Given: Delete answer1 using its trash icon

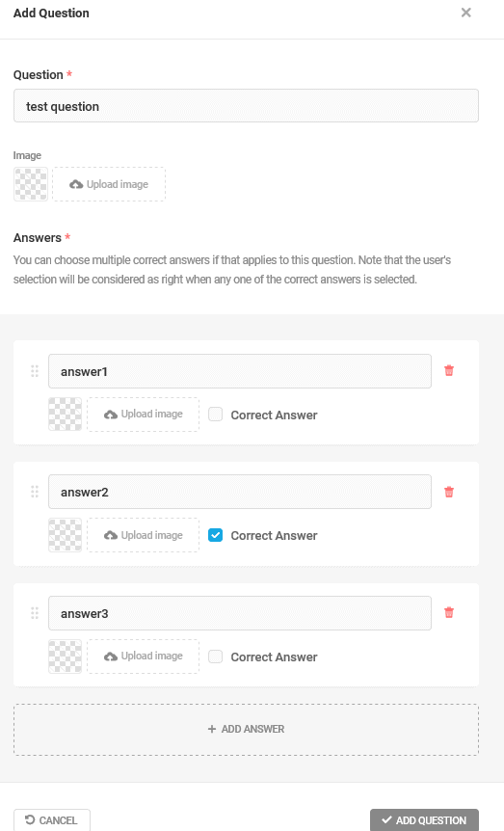Looking at the screenshot, I should click(x=449, y=370).
